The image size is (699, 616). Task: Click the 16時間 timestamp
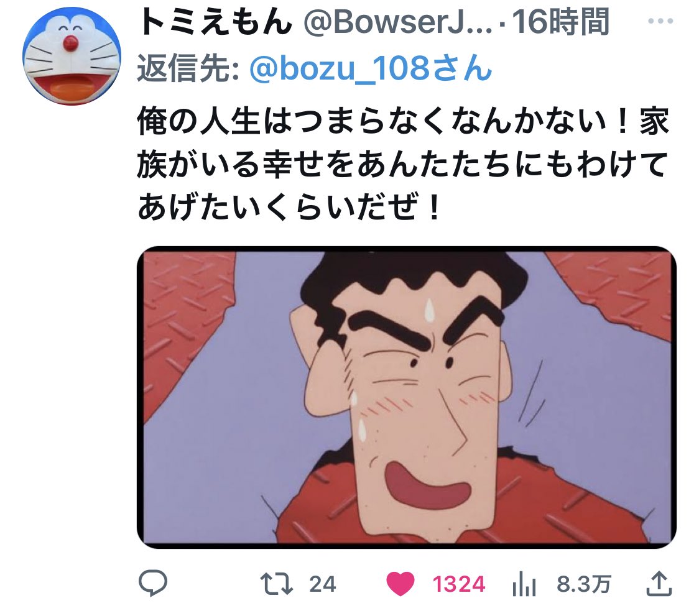[560, 22]
